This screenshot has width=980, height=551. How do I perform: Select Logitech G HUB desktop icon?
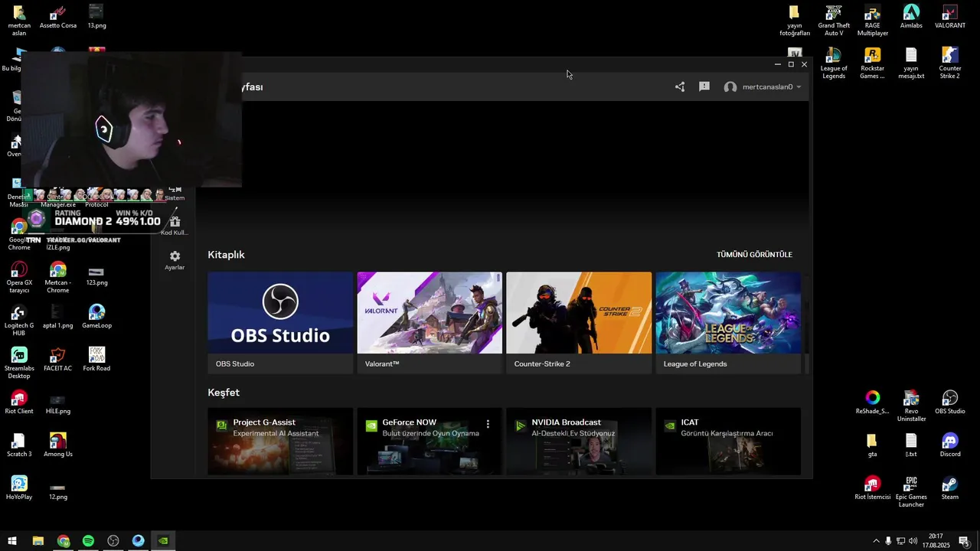[19, 321]
